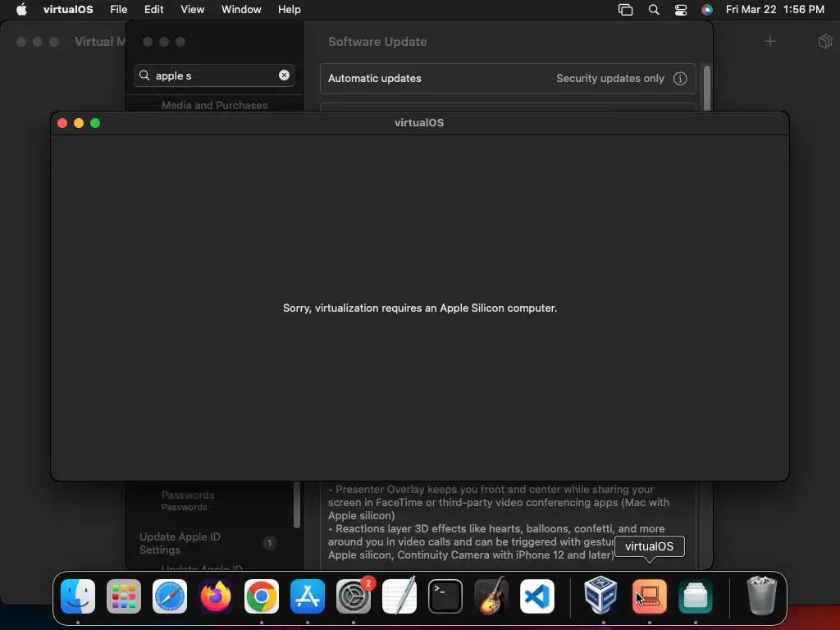
Task: Click the date and time in menu bar
Action: coord(774,9)
